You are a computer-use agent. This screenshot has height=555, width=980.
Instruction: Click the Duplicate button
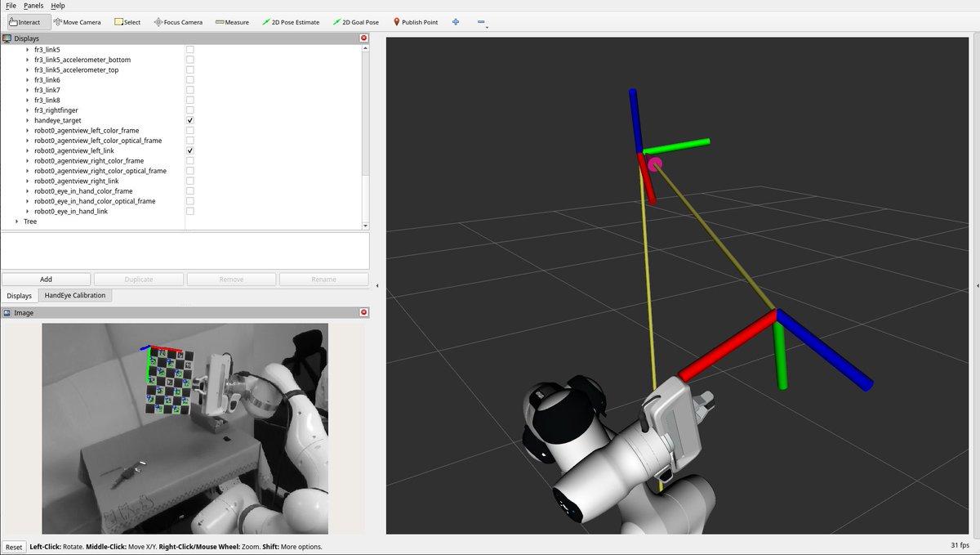[138, 279]
